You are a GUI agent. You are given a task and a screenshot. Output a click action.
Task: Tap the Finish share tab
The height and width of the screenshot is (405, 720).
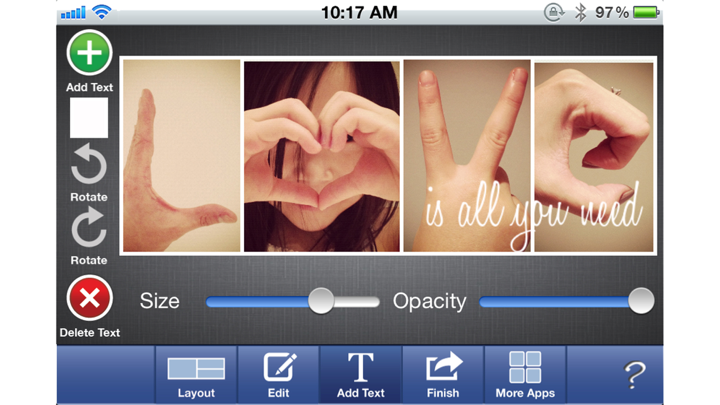(x=443, y=375)
